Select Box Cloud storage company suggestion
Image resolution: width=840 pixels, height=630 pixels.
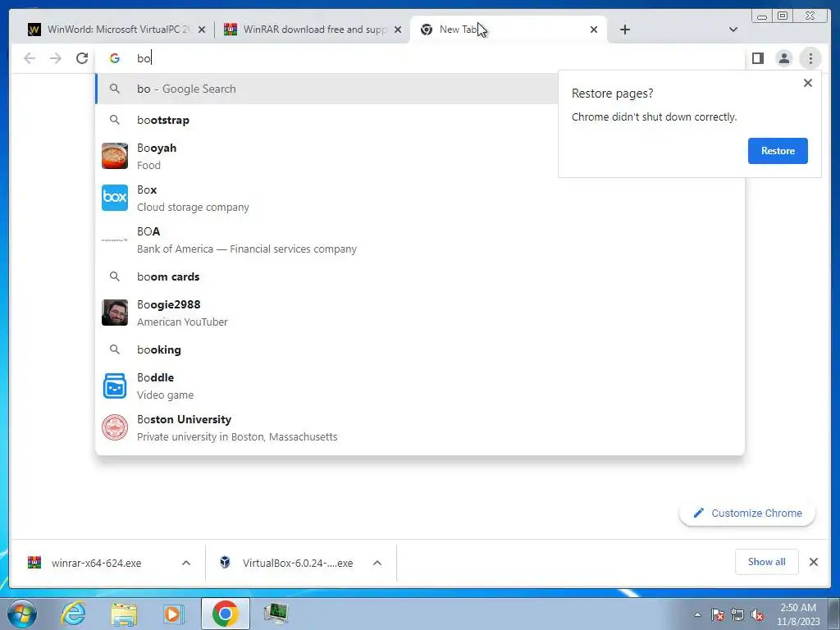pos(420,198)
